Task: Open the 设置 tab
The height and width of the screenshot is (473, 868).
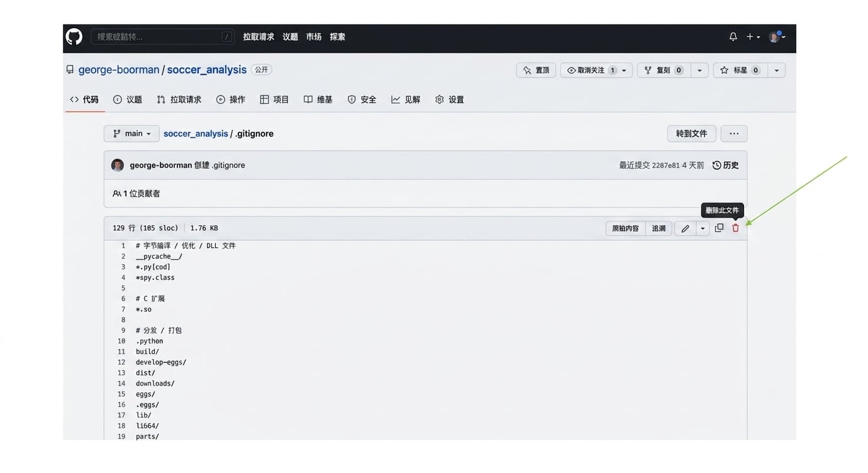Action: tap(450, 99)
